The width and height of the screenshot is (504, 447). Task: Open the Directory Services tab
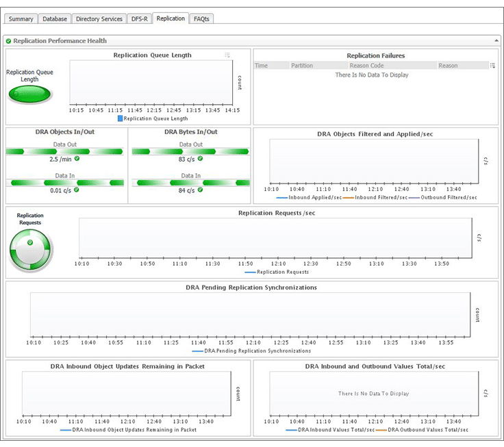[99, 19]
